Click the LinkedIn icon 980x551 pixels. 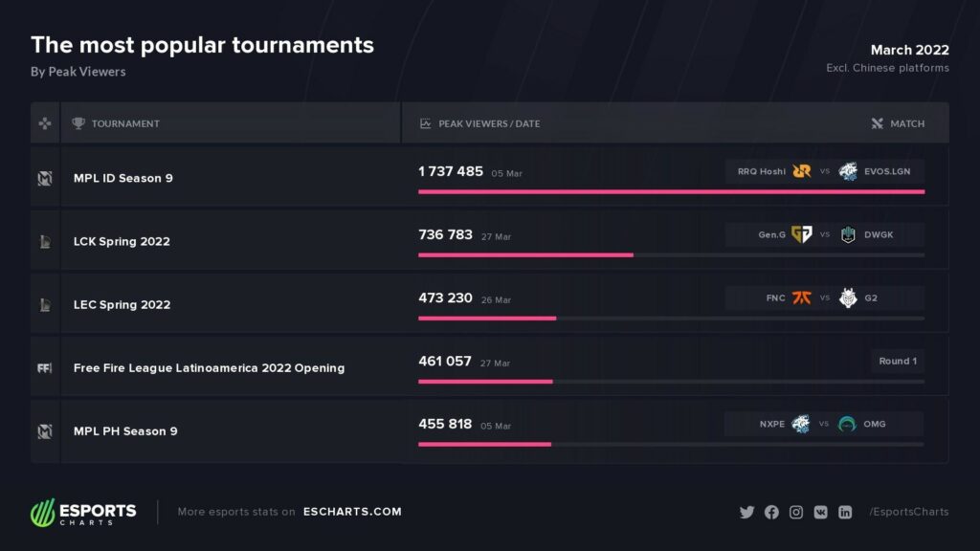[x=845, y=513]
